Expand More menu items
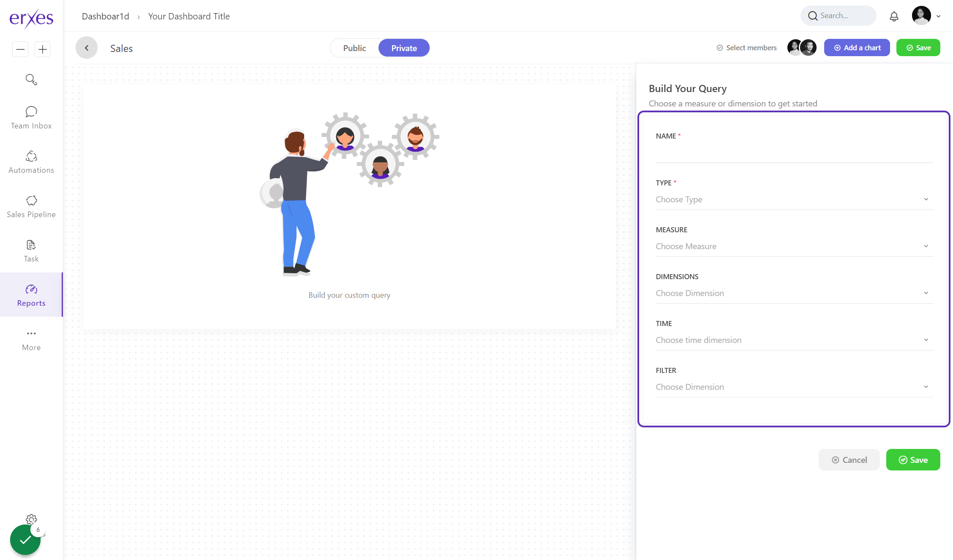Image resolution: width=953 pixels, height=560 pixels. (x=31, y=340)
